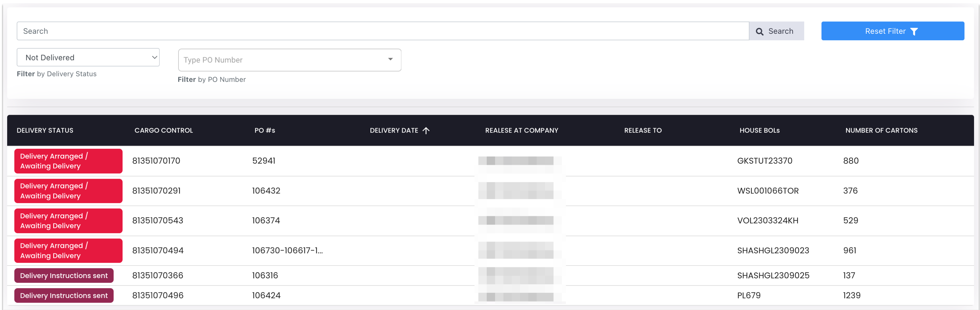Click house BOL VOL2303324KH
The height and width of the screenshot is (310, 980).
[x=768, y=221]
